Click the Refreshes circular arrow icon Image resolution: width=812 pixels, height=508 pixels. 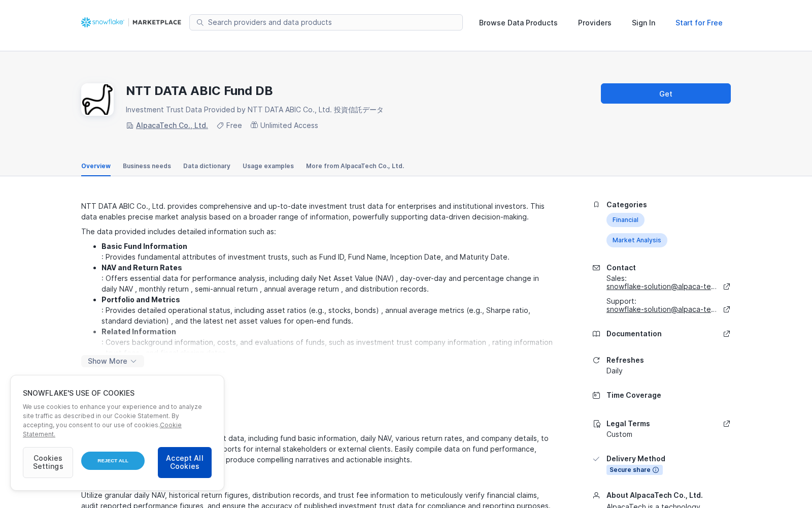click(596, 360)
